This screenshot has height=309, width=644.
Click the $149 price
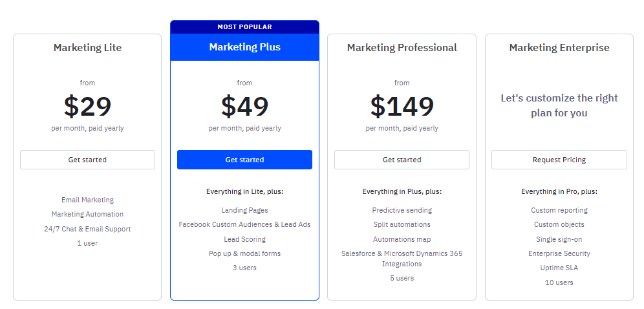pos(402,106)
